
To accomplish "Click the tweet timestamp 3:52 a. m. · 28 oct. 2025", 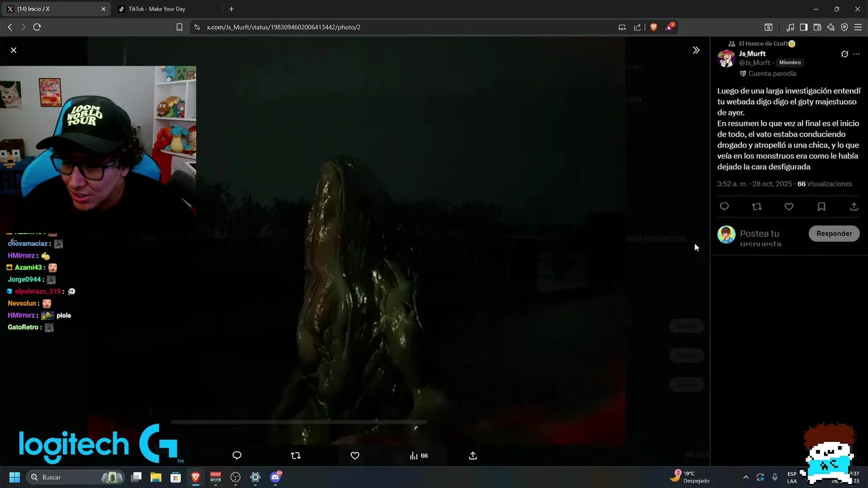I will pos(755,184).
